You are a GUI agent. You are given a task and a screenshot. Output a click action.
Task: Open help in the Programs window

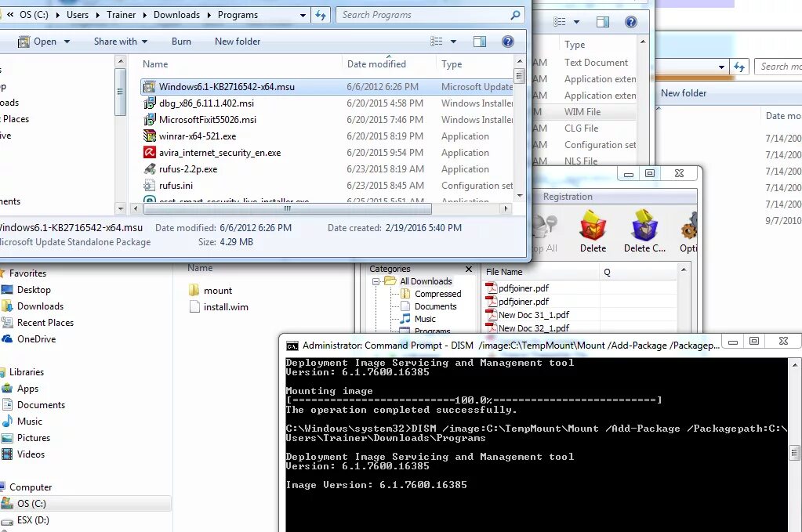click(x=507, y=42)
